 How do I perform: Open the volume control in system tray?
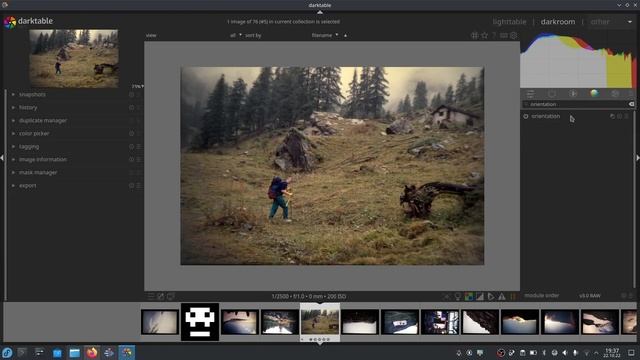point(565,353)
